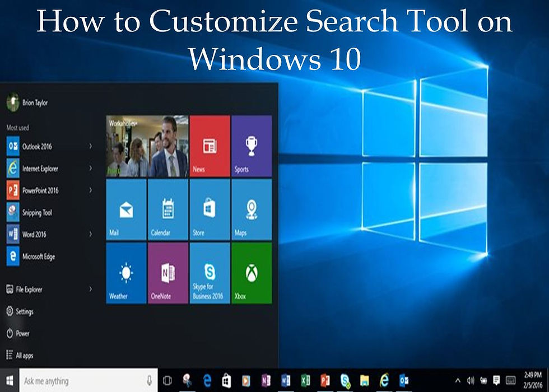Open Outlook from the taskbar
This screenshot has height=392, width=549.
pos(404,380)
